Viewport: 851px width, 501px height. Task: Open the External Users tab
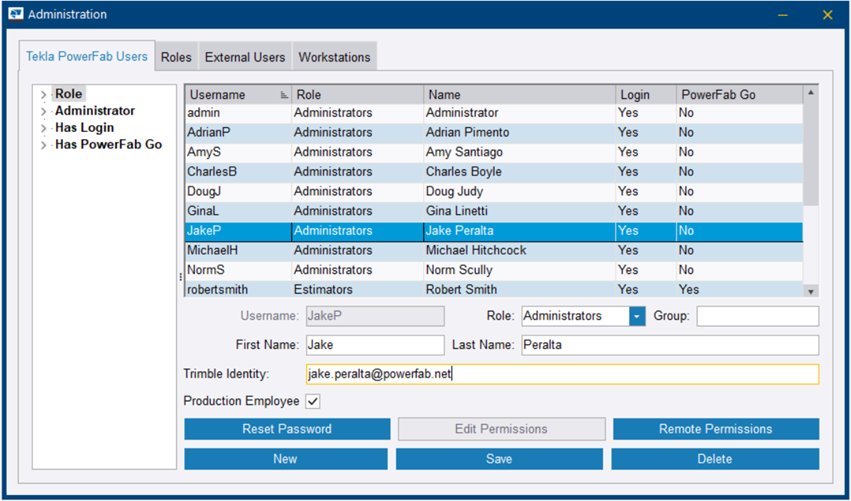tap(245, 57)
